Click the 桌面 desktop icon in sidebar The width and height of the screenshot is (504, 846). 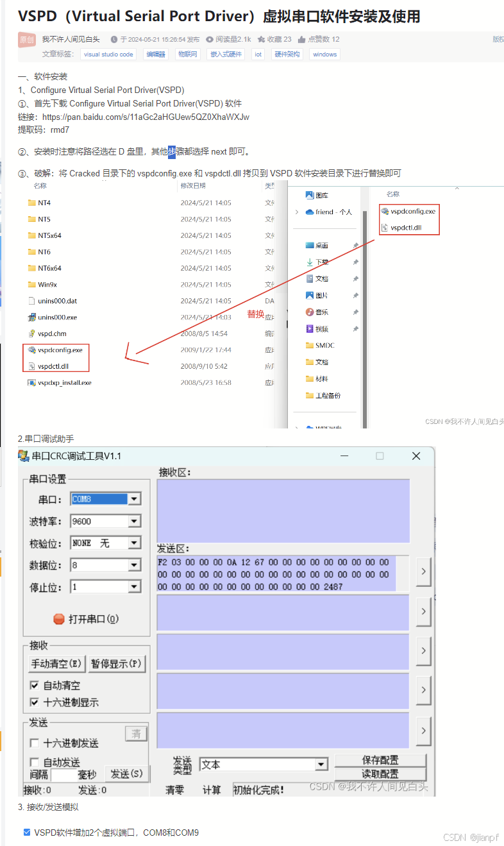(310, 245)
